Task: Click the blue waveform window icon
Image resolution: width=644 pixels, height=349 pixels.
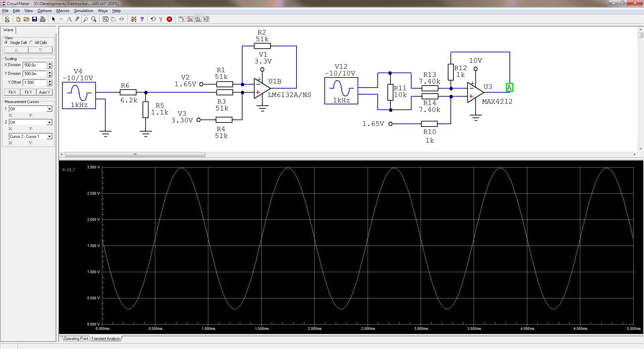Action: (198, 19)
